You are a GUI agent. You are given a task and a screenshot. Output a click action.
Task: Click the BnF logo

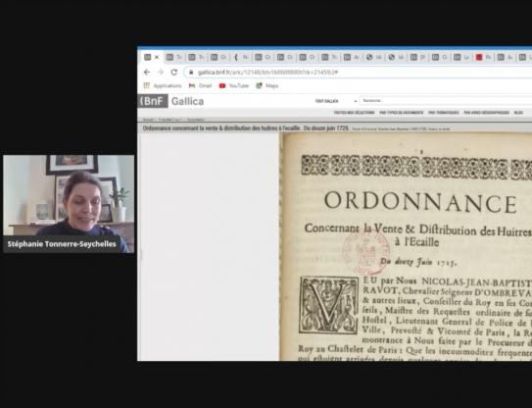tap(153, 101)
